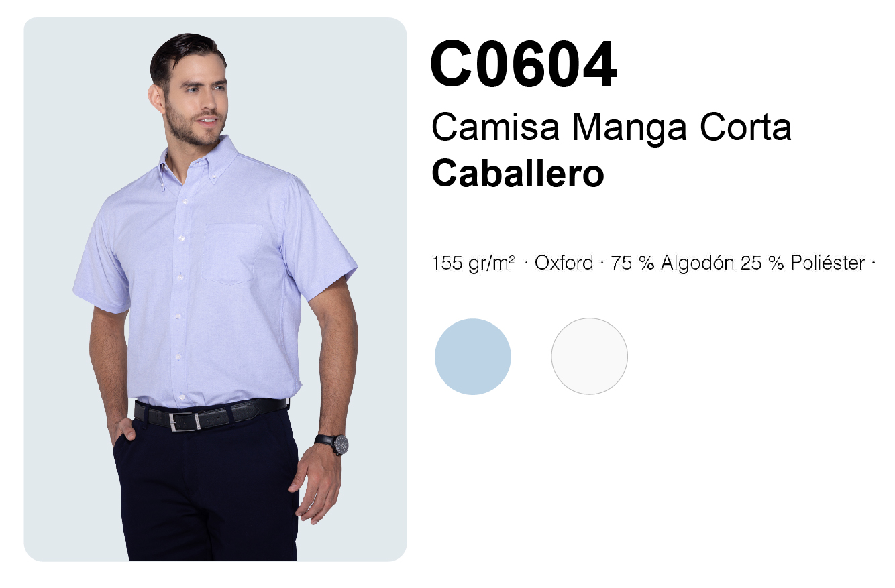Select the 155 gr/m² weight spec
The image size is (895, 588).
tap(474, 263)
